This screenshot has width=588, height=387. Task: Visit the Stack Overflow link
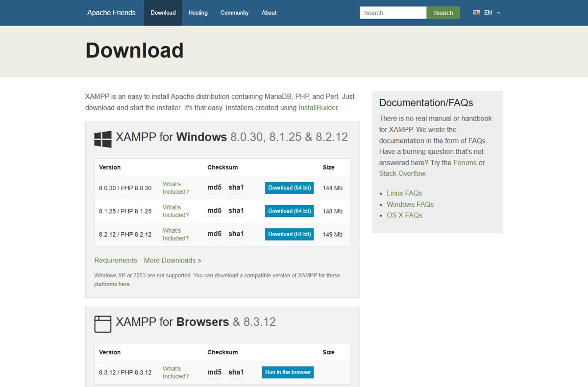[x=402, y=173]
